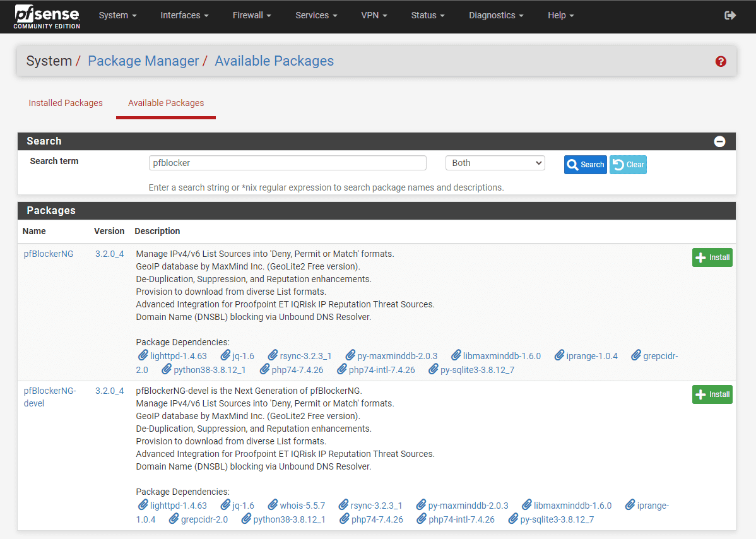Open php74-intl-7.4.26 dependency under pfBlockerNG
The image size is (756, 539).
click(x=375, y=370)
